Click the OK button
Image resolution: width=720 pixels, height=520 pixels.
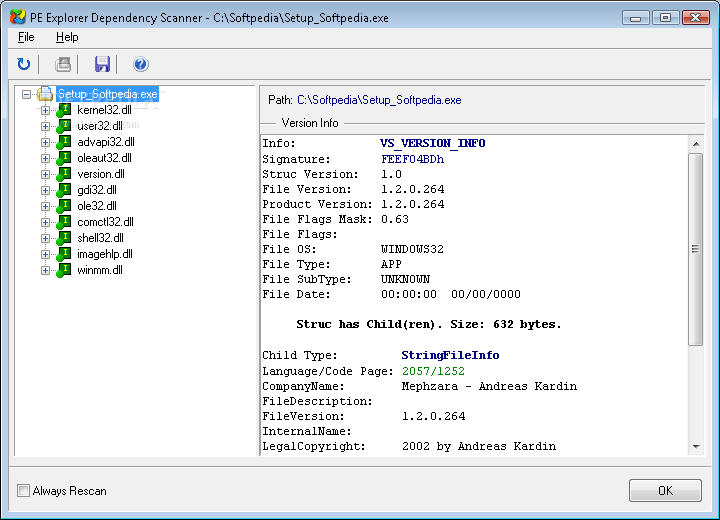pos(665,491)
